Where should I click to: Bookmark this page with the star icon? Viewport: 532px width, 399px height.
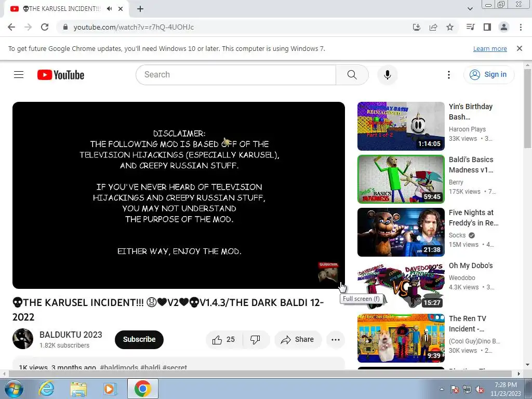pyautogui.click(x=450, y=27)
